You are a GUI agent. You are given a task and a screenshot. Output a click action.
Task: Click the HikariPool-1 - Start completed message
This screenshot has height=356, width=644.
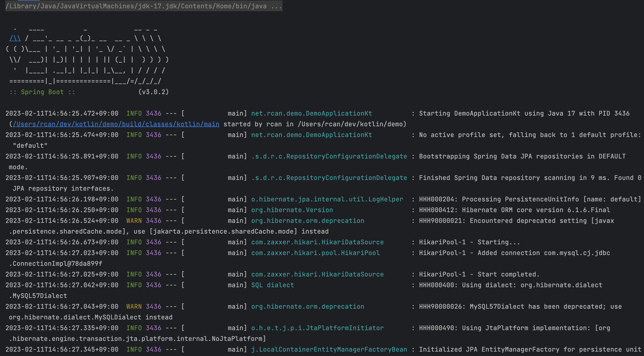click(x=479, y=274)
